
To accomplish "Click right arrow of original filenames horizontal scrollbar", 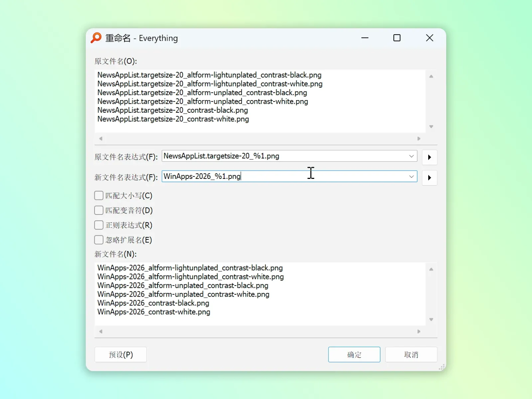I will click(x=419, y=139).
